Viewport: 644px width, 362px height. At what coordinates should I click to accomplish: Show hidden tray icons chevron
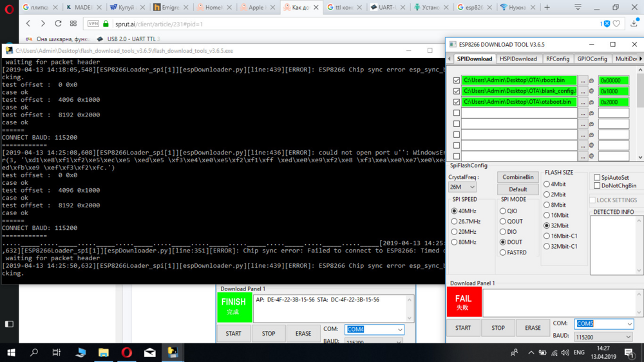(x=531, y=352)
